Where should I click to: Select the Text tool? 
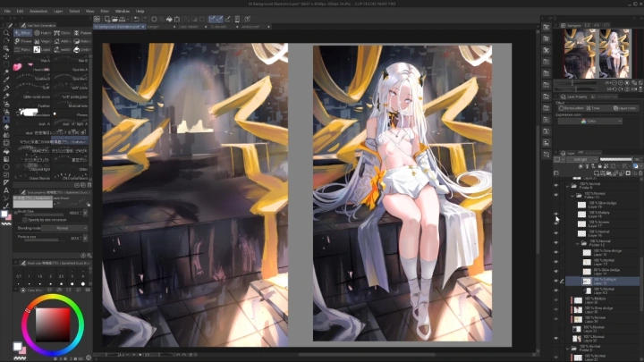6,189
